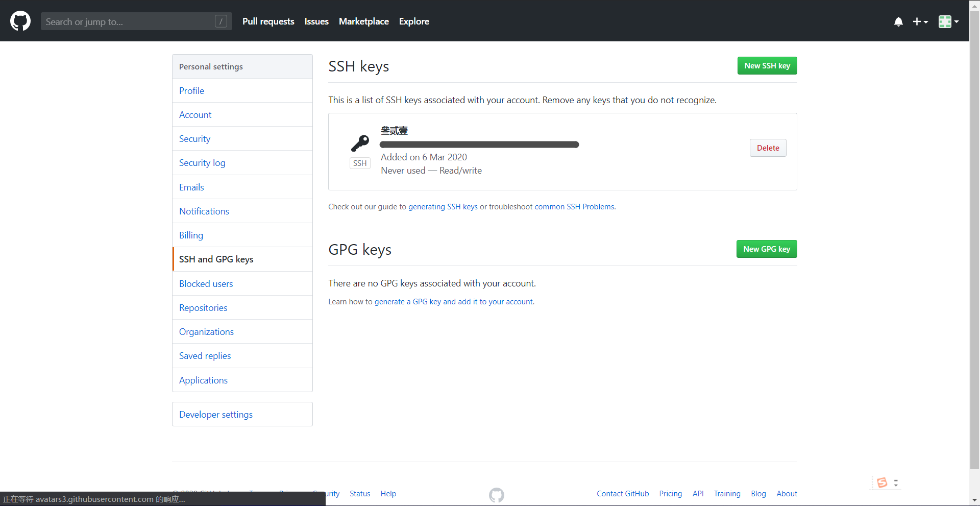Go to Organizations settings
The width and height of the screenshot is (980, 506).
(242, 332)
